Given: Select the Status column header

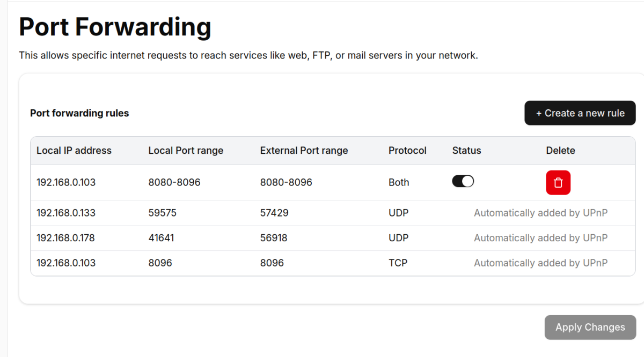Looking at the screenshot, I should 467,151.
